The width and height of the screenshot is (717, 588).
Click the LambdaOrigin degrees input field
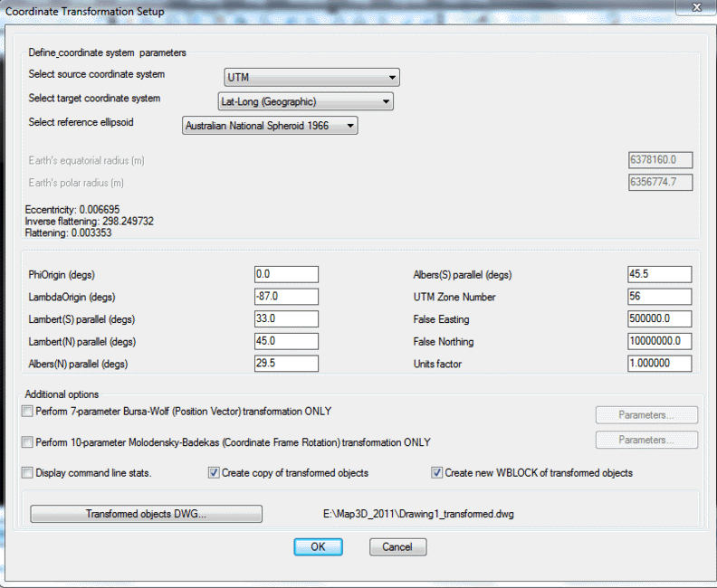pos(286,297)
